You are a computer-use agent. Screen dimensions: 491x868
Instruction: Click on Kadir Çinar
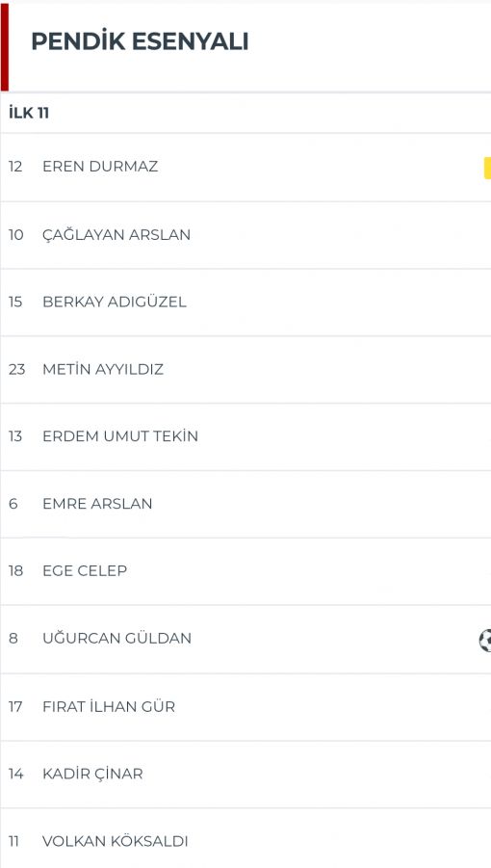pos(92,774)
